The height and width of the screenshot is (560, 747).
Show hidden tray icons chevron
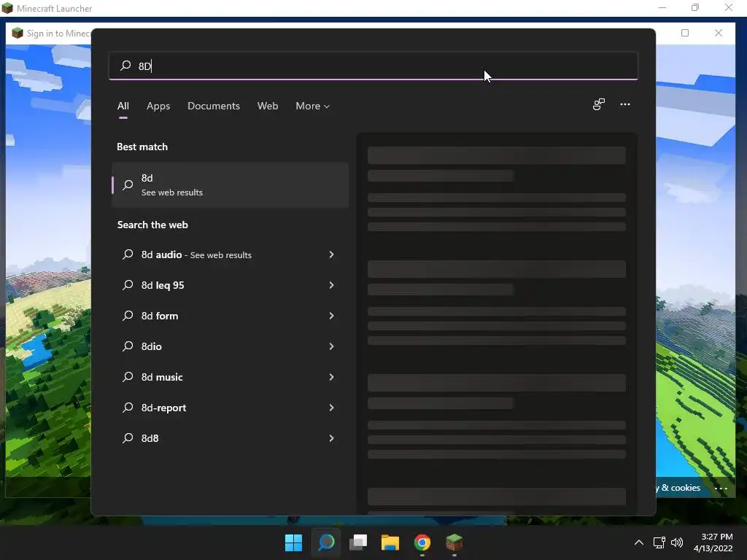[x=639, y=542]
